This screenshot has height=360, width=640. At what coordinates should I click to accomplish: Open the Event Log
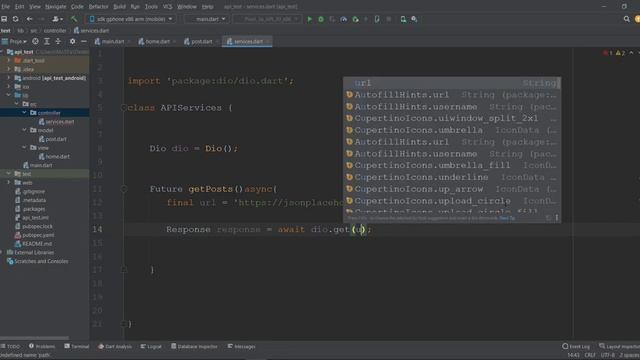click(576, 346)
